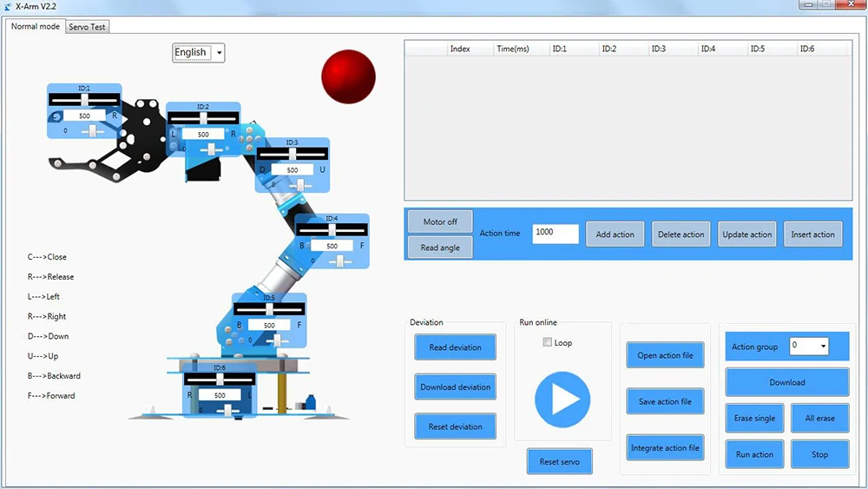Click Save action file button

(x=666, y=401)
